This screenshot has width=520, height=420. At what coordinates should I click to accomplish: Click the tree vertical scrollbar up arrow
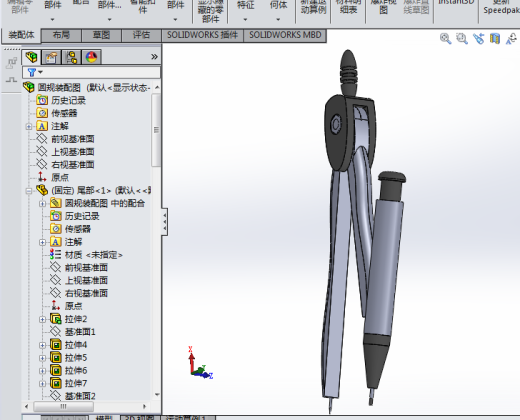pos(157,87)
